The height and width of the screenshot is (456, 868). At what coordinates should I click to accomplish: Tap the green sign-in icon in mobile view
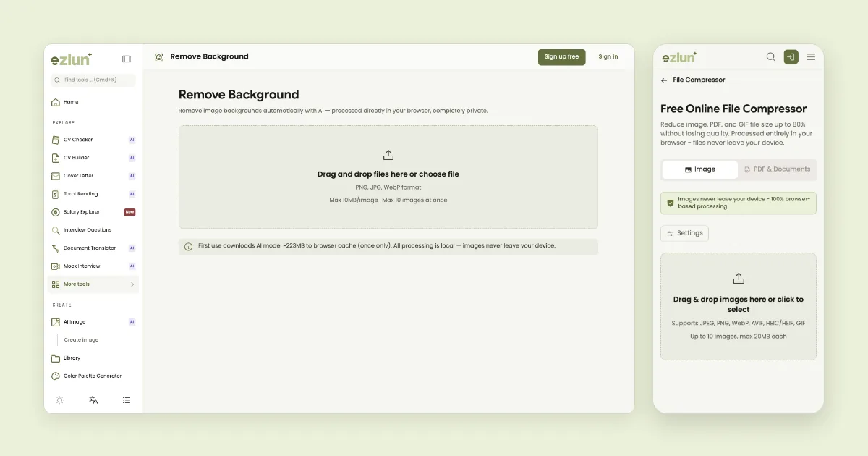[791, 57]
